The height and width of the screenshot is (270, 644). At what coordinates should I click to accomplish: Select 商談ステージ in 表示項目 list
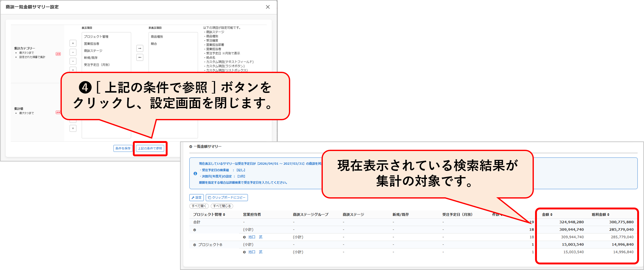93,51
